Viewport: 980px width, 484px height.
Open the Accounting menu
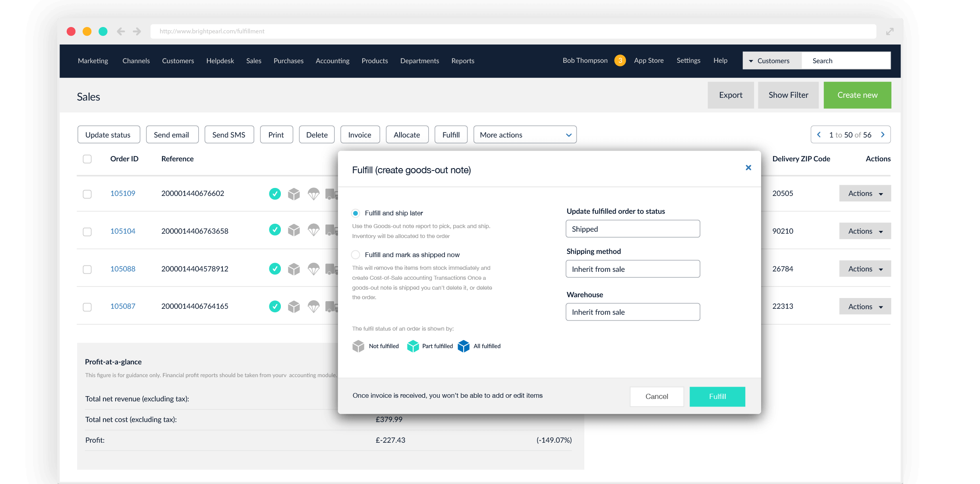(332, 61)
